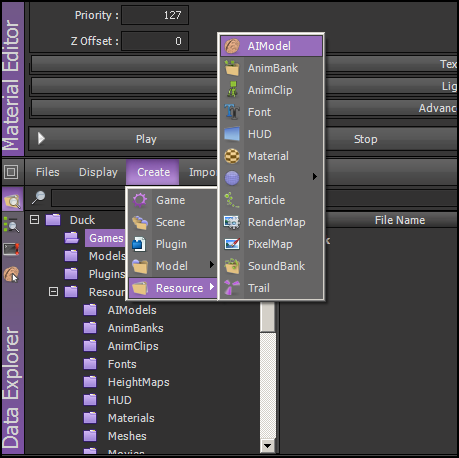
Task: Create a Particle resource
Action: pos(271,200)
